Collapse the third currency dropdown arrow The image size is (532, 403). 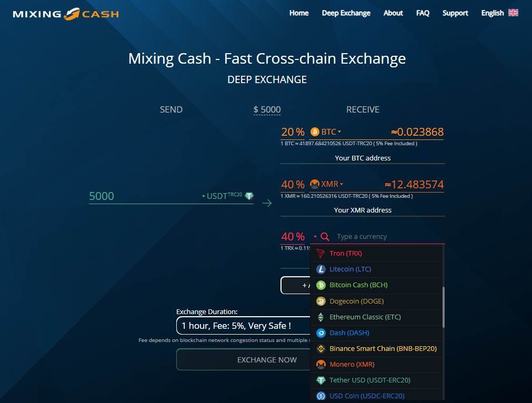pos(315,236)
